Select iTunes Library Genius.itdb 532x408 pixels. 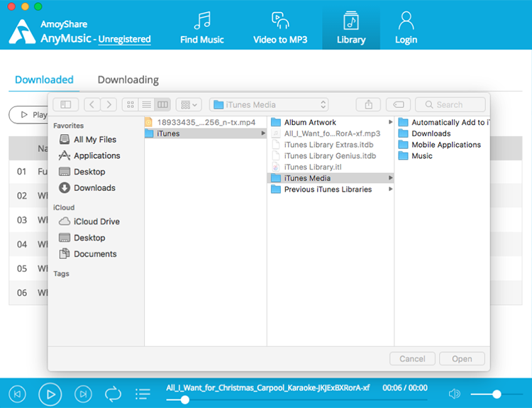(330, 156)
